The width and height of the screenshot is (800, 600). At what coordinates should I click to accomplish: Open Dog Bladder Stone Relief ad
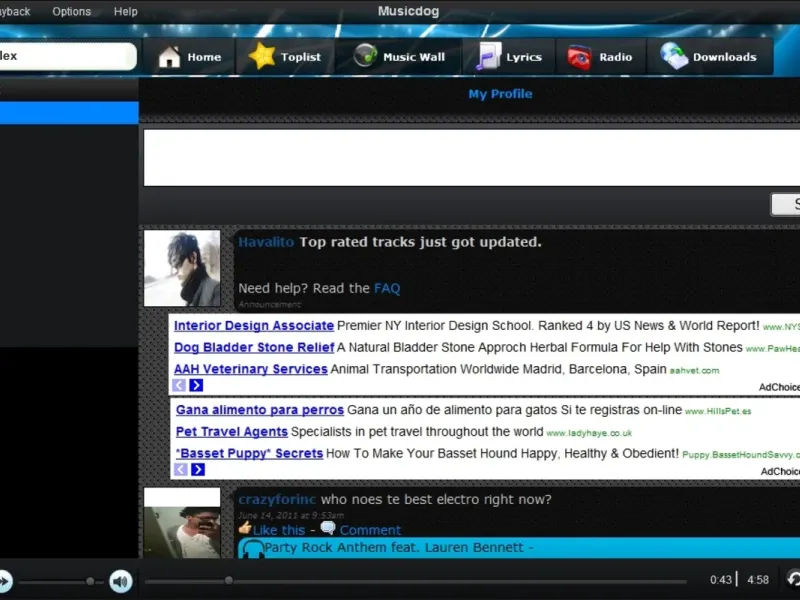coord(254,347)
